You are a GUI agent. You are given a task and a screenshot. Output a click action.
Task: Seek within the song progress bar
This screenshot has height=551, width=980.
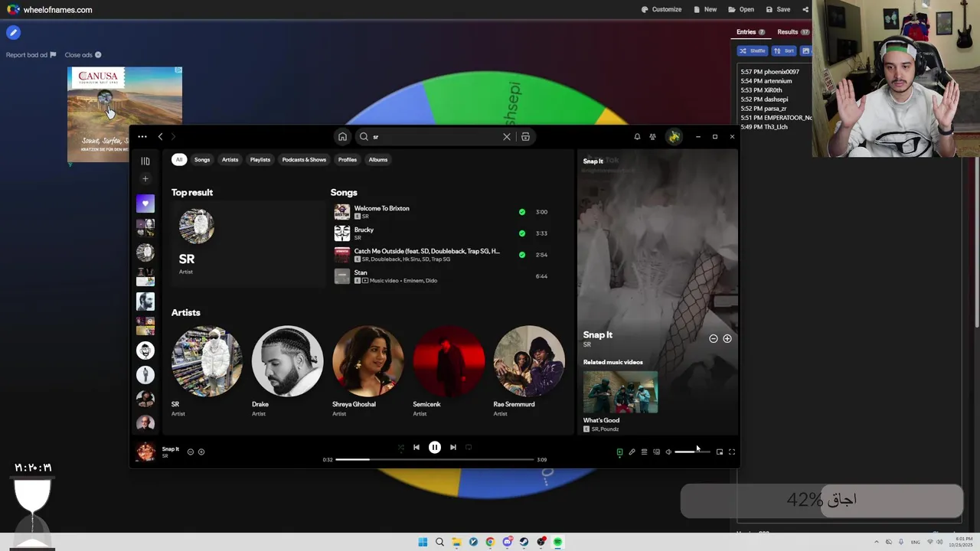click(434, 460)
